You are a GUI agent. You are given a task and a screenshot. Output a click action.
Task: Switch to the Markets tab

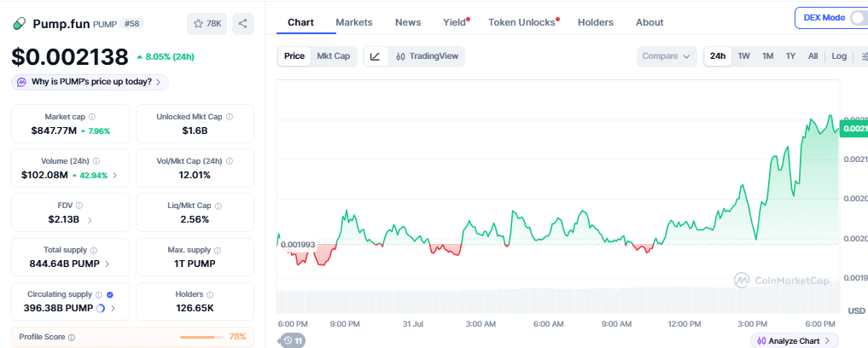click(354, 22)
